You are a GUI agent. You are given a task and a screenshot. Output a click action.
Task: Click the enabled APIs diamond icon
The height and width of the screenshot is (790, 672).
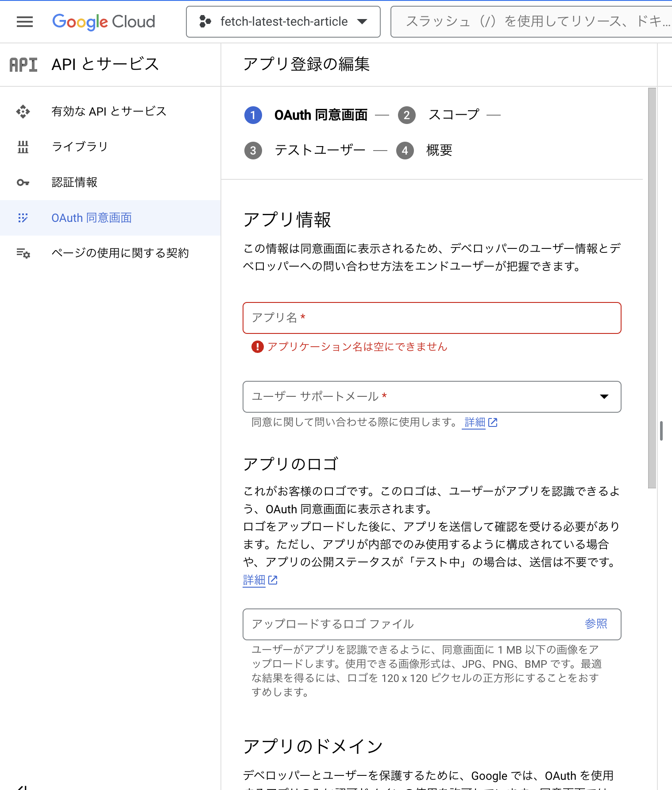point(23,111)
